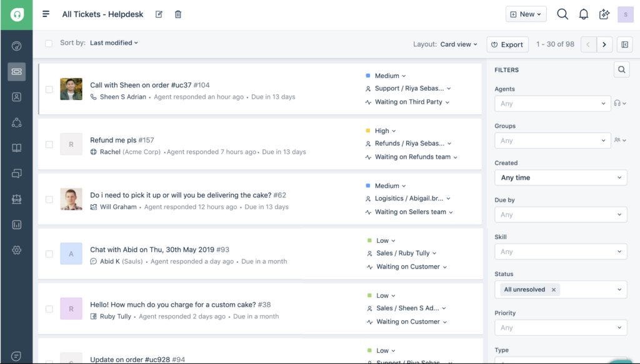Open the cake pickup or delivery ticket
Screen dimensions: 640x364
(x=188, y=195)
